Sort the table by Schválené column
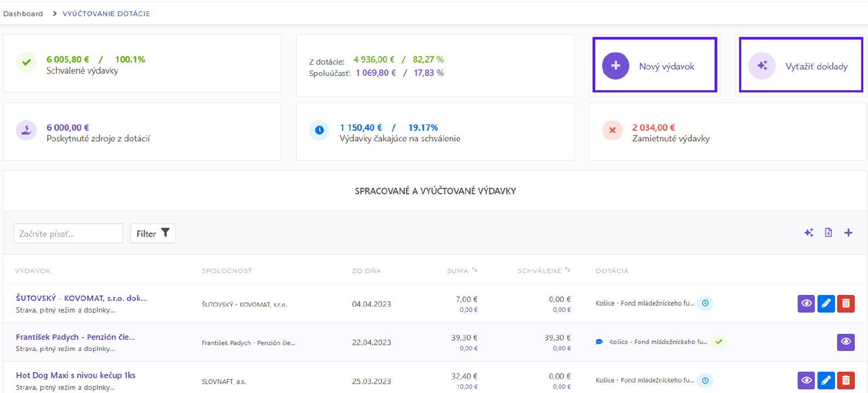 (x=567, y=270)
